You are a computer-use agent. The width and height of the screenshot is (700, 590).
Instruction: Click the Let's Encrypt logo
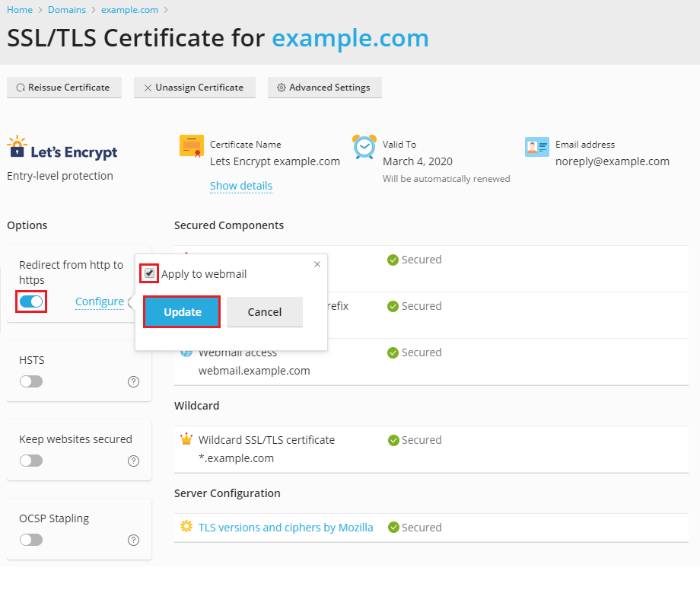pos(62,148)
